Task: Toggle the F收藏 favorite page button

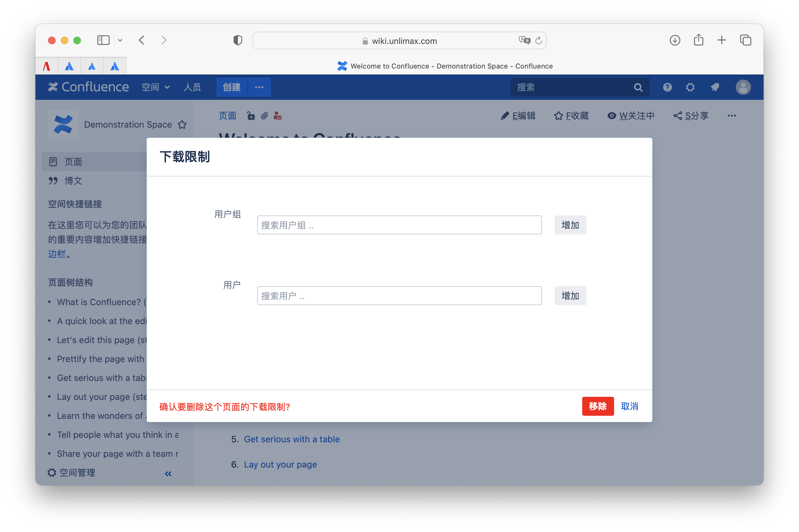Action: pyautogui.click(x=571, y=116)
